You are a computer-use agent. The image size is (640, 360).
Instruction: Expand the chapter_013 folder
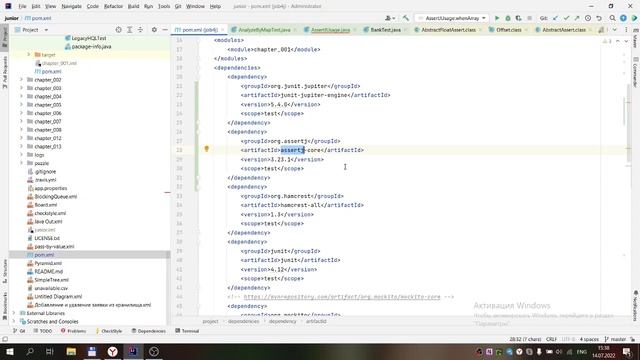pyautogui.click(x=21, y=146)
